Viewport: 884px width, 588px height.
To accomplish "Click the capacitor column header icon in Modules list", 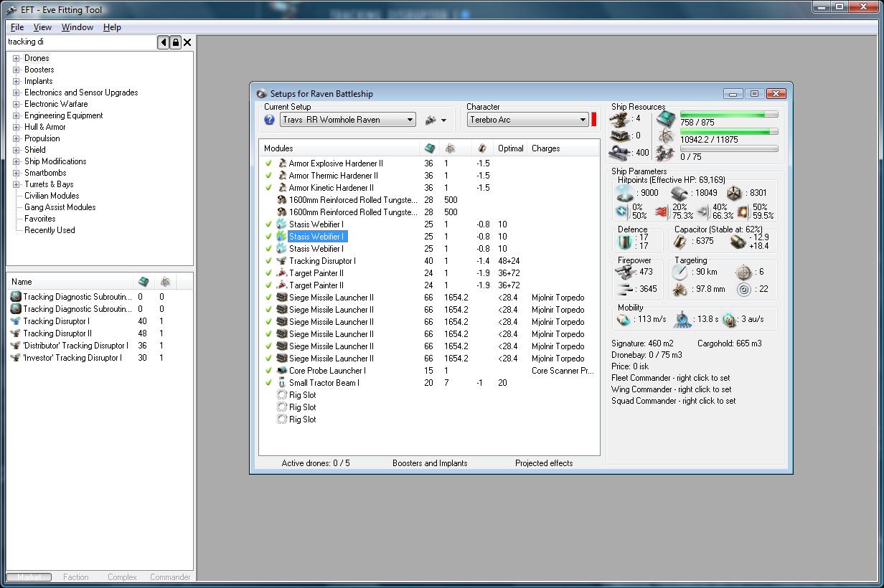I will tap(482, 148).
